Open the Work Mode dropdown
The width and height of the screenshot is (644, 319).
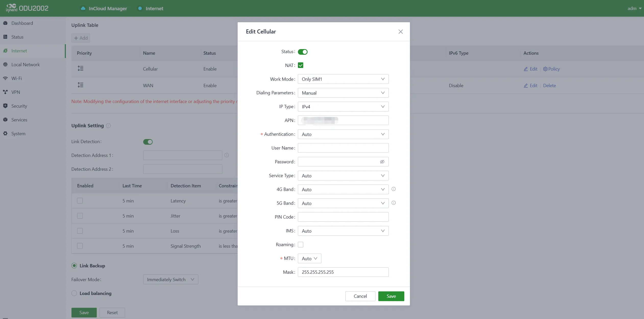[343, 79]
